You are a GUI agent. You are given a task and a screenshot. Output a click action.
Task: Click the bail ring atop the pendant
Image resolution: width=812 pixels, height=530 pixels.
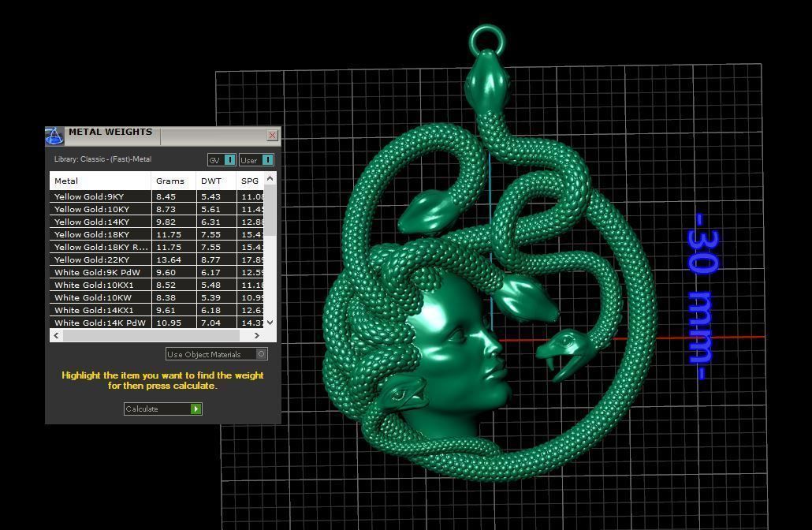(486, 40)
